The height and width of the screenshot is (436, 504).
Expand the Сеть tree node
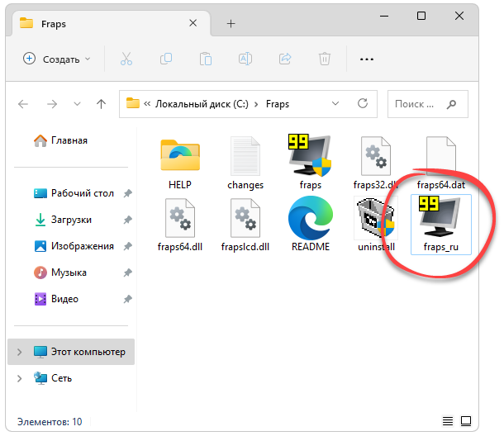click(19, 378)
